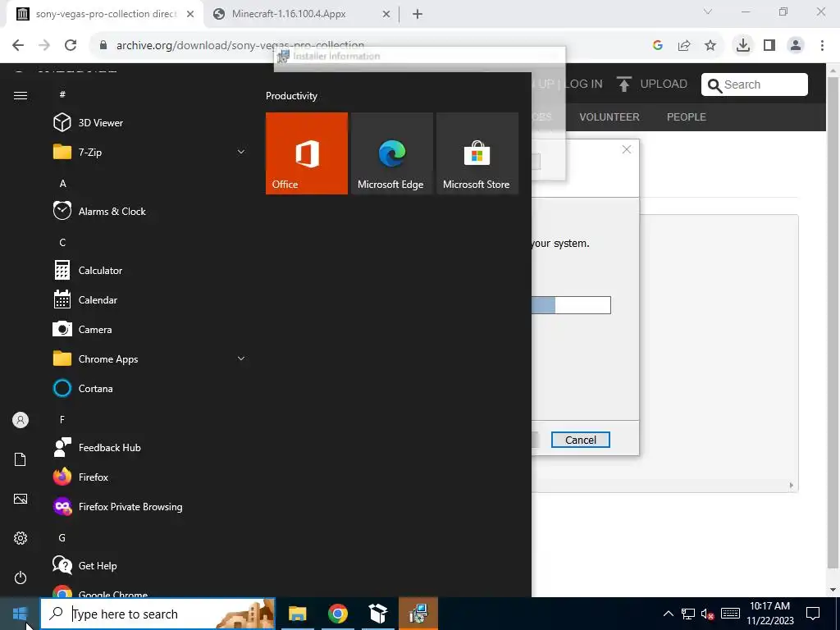The height and width of the screenshot is (630, 840).
Task: Click the A letter group header
Action: [62, 184]
